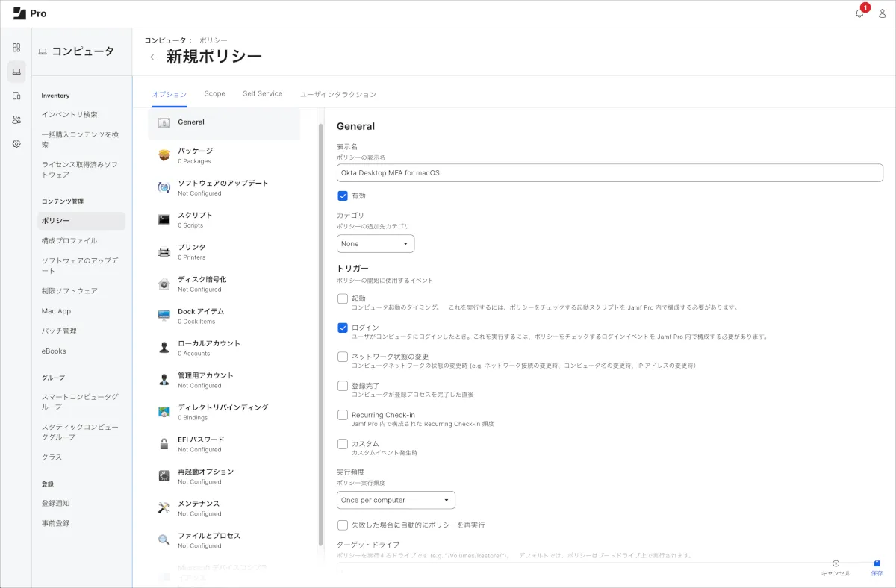
Task: Open the スクリプト payload
Action: tap(195, 215)
